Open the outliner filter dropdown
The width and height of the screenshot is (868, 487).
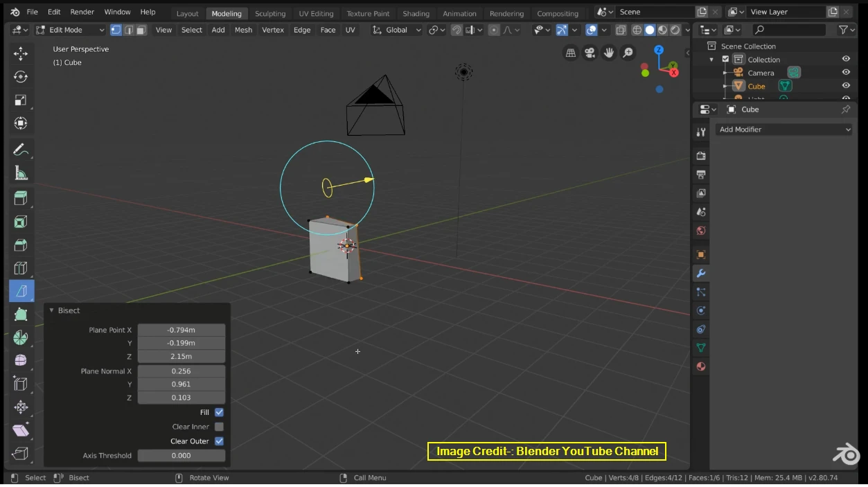847,30
